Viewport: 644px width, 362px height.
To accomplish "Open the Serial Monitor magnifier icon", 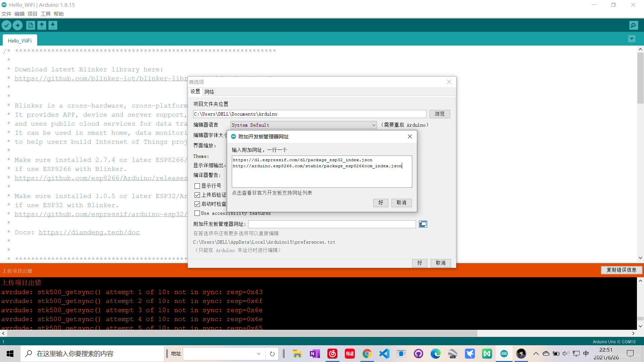I will click(634, 25).
